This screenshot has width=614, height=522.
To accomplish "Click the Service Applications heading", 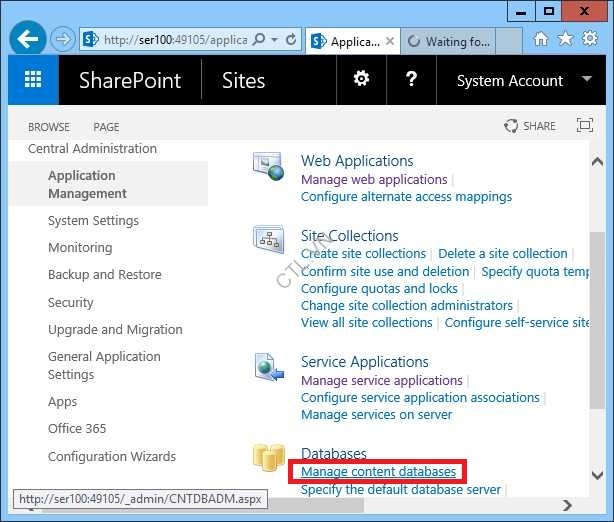I will pyautogui.click(x=365, y=362).
